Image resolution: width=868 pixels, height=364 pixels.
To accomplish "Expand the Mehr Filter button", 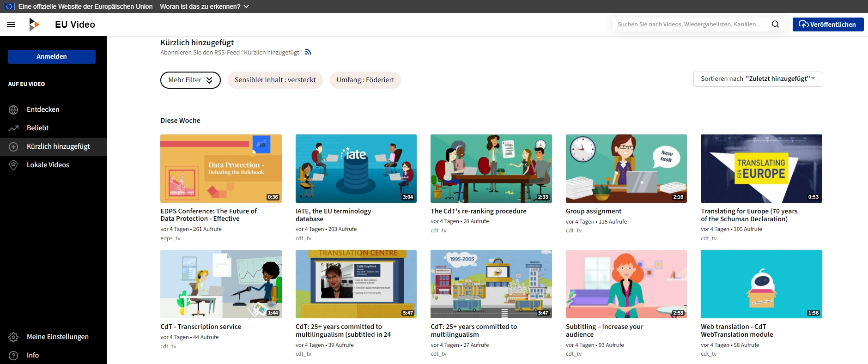I will (x=190, y=80).
